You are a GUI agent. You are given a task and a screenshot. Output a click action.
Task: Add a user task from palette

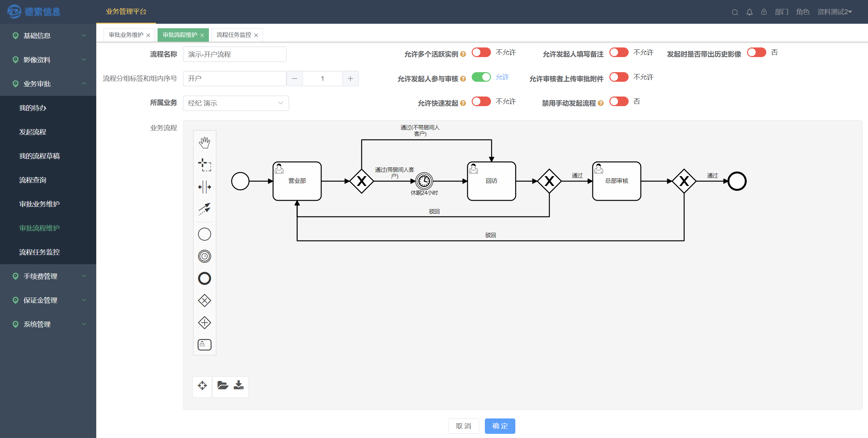(204, 345)
